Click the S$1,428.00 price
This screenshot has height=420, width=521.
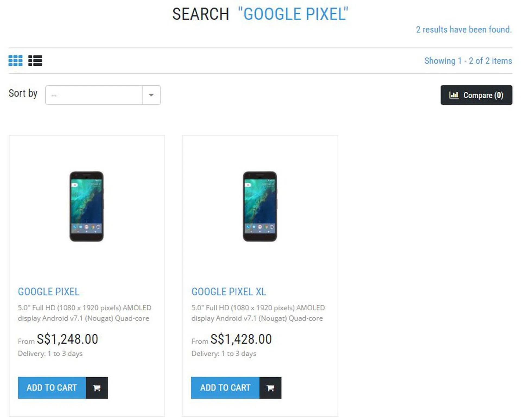(241, 339)
